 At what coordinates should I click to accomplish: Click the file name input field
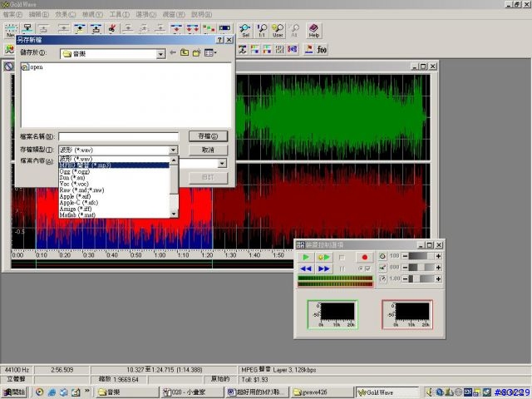118,136
